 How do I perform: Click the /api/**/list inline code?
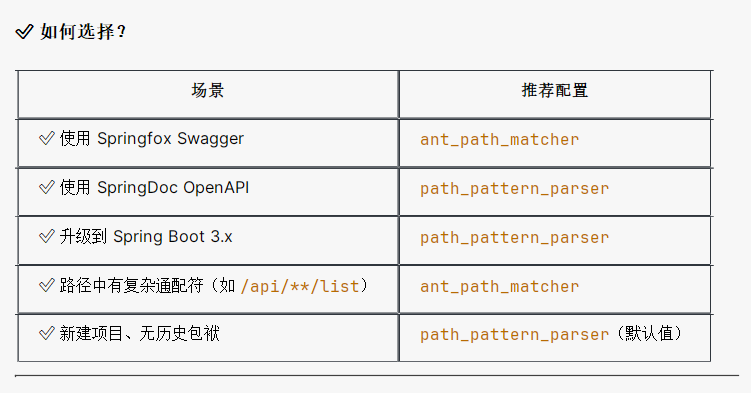(300, 286)
